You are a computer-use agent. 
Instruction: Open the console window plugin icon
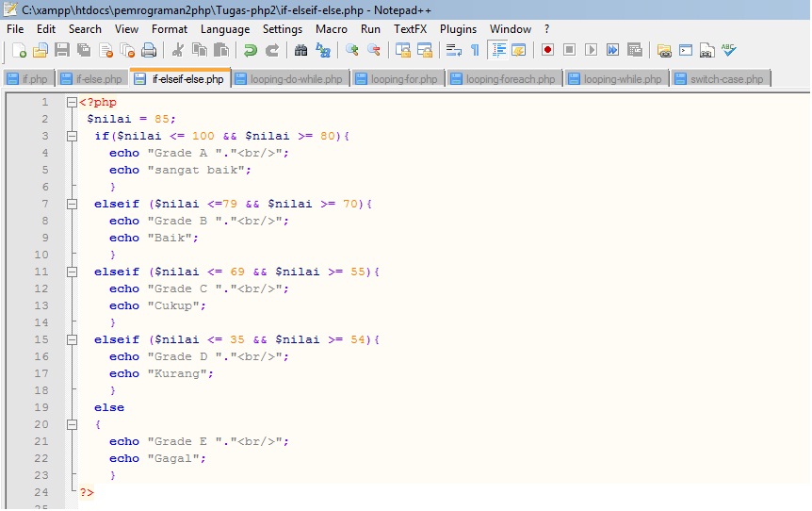tap(686, 50)
